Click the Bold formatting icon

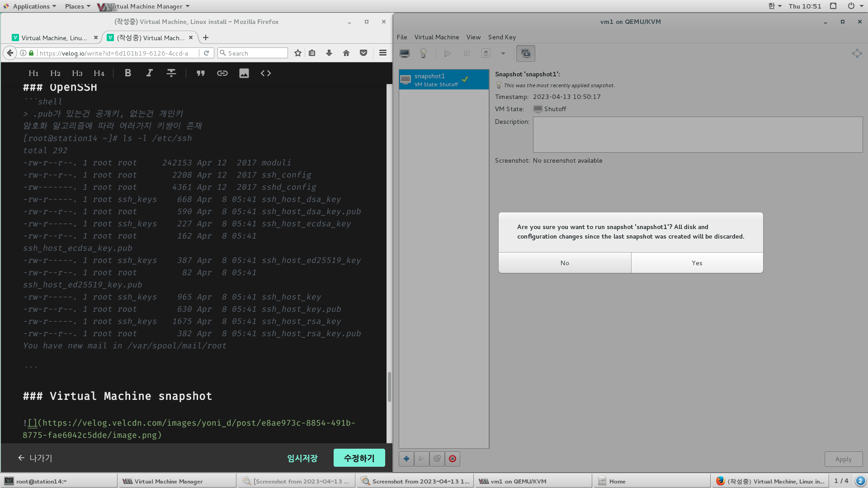pos(128,73)
